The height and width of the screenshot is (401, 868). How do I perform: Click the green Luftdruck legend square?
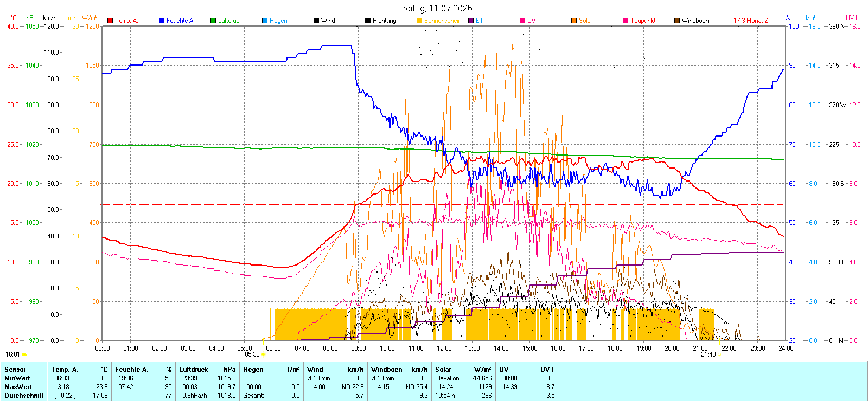pos(213,21)
